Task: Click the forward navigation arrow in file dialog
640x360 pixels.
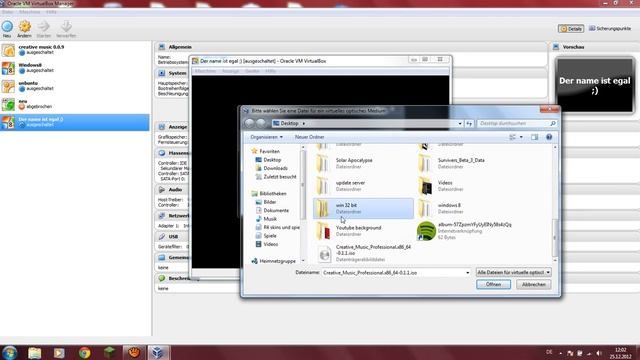Action: tap(261, 123)
